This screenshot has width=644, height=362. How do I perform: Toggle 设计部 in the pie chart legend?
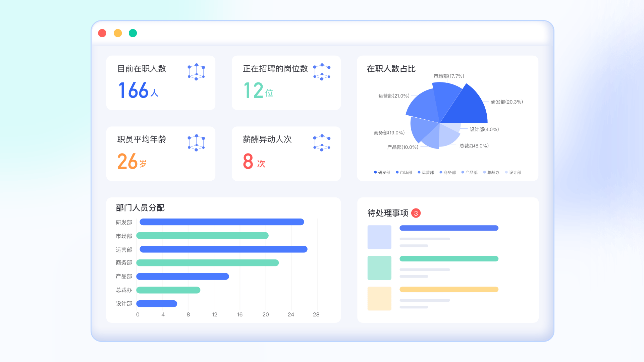[513, 172]
